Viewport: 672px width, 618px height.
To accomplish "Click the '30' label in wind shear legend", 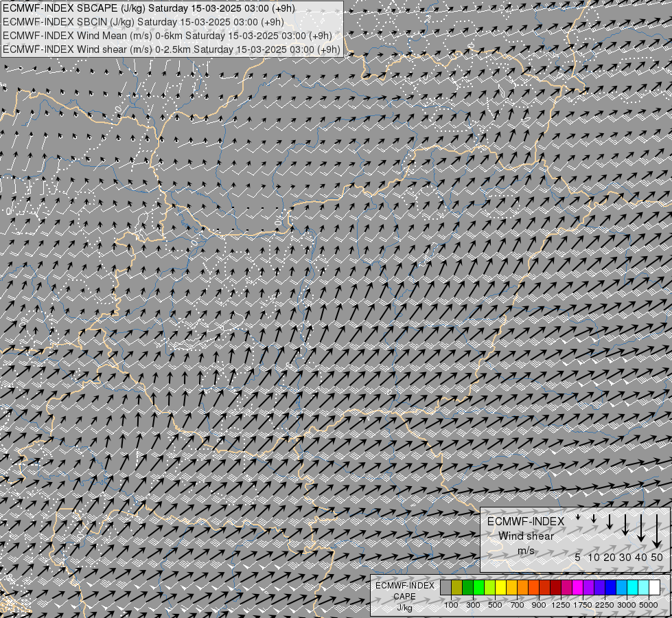I will click(625, 557).
